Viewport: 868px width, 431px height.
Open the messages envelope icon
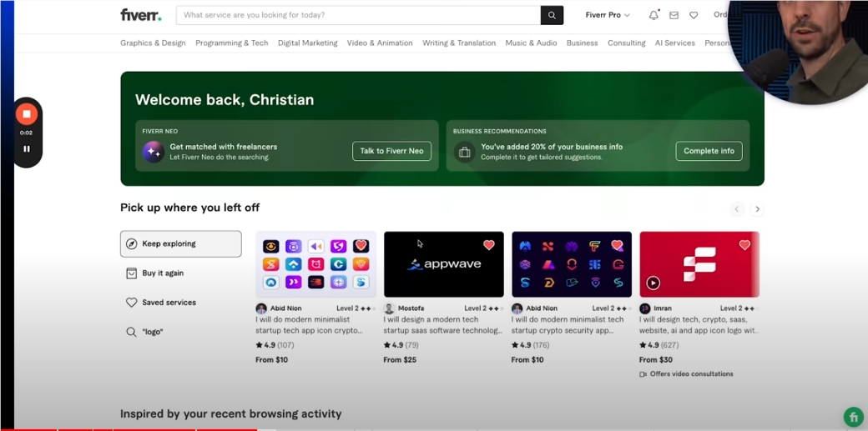674,15
